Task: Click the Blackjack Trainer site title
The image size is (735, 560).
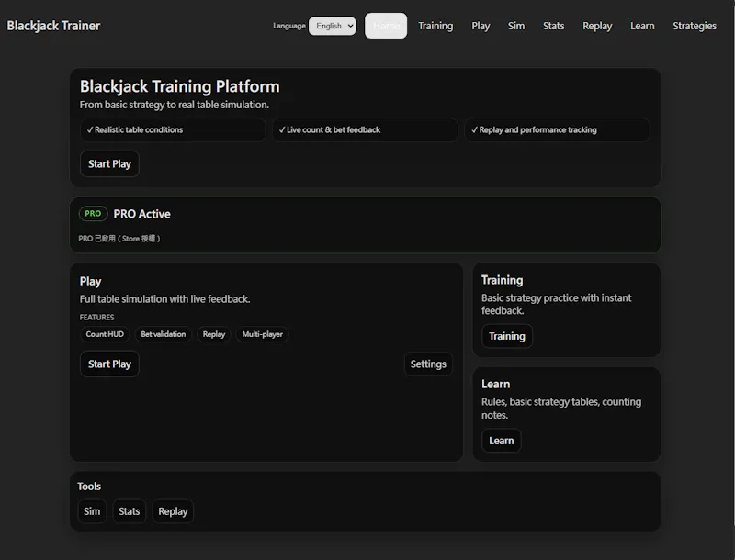Action: point(53,26)
